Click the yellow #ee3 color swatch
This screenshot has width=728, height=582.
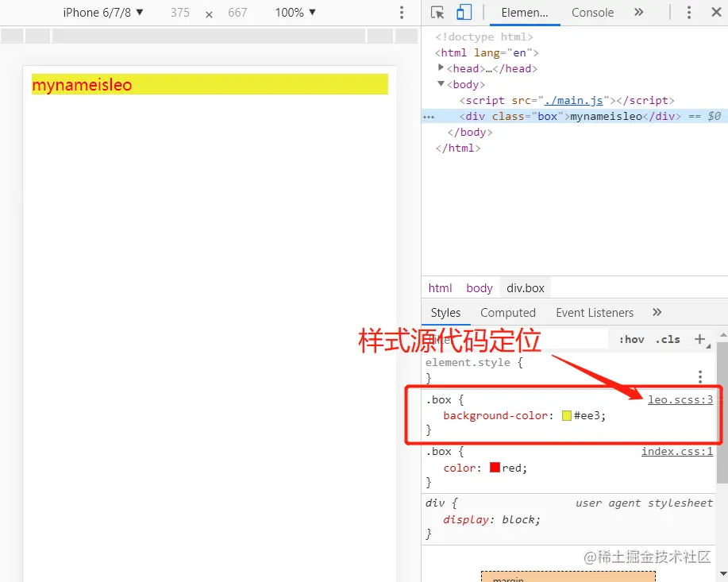tap(565, 415)
